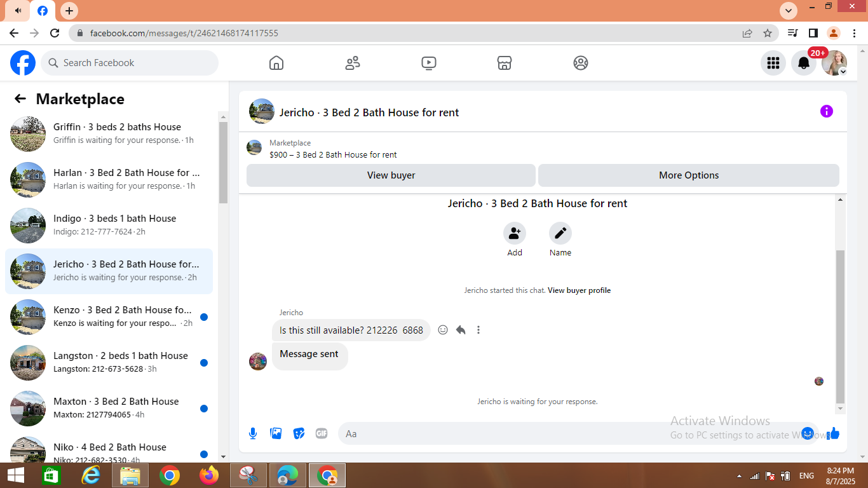Open more options for Jericho's message

478,330
